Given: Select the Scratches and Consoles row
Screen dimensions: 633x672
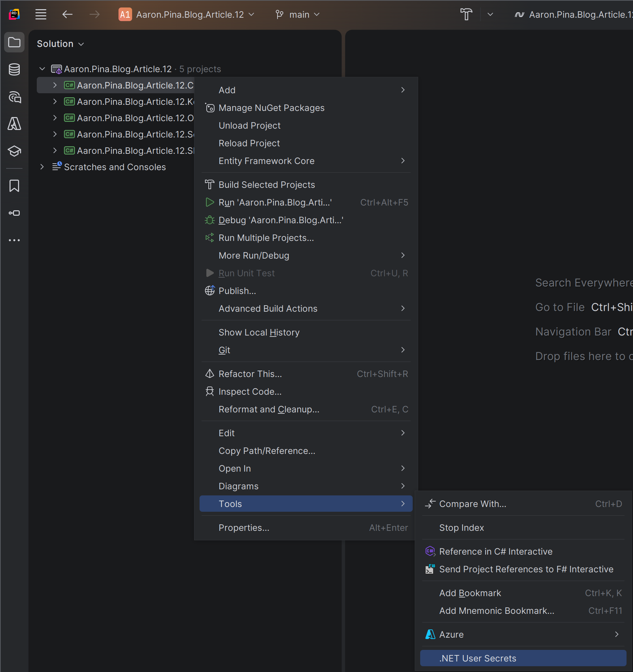Looking at the screenshot, I should 115,167.
